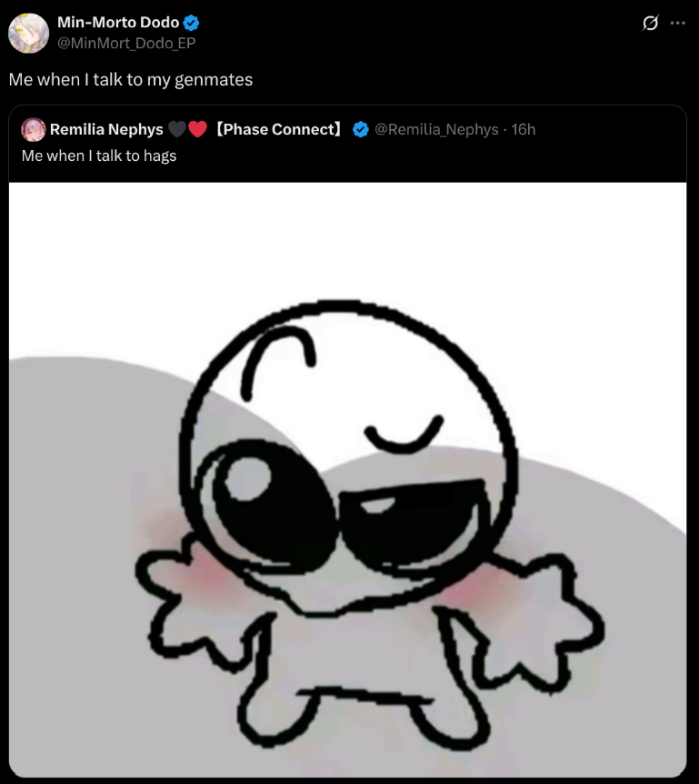Open the Remilia Nephys display name

(x=106, y=129)
